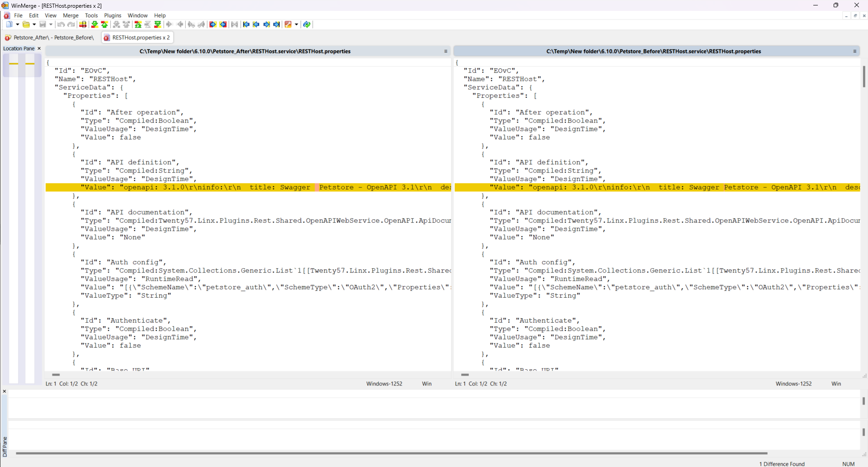Open the Merge menu
868x467 pixels.
click(71, 15)
